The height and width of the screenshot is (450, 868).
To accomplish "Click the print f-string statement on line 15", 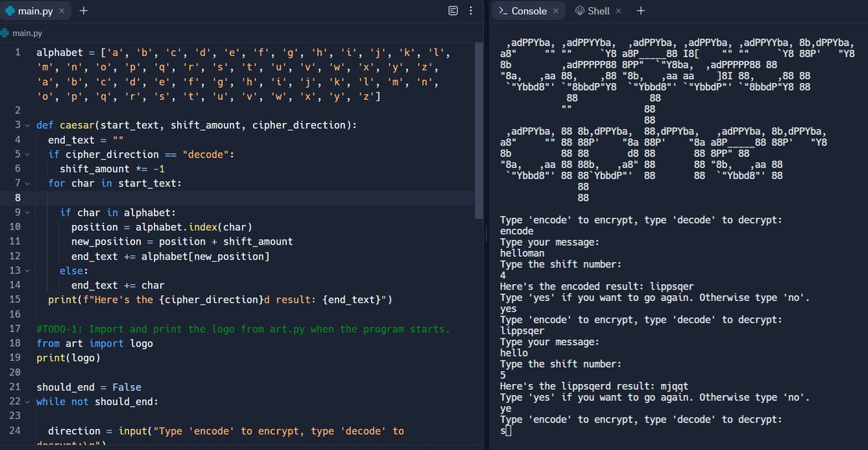I will pyautogui.click(x=220, y=300).
